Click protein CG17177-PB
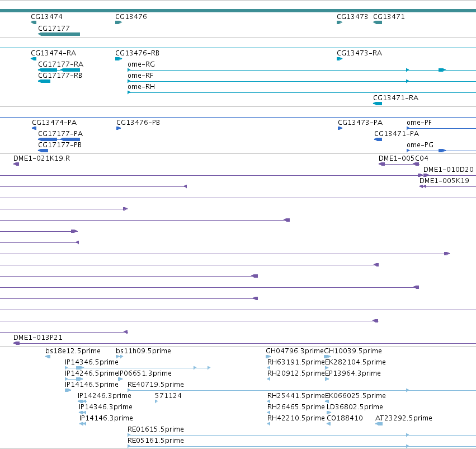Image resolution: width=476 pixels, height=449 pixels. pos(60,145)
